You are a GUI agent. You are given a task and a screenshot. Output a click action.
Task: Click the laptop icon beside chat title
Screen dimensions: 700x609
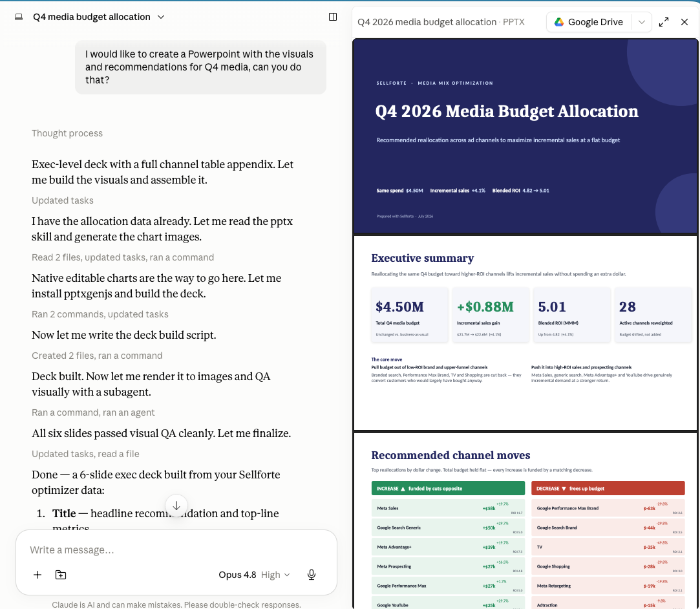click(19, 17)
